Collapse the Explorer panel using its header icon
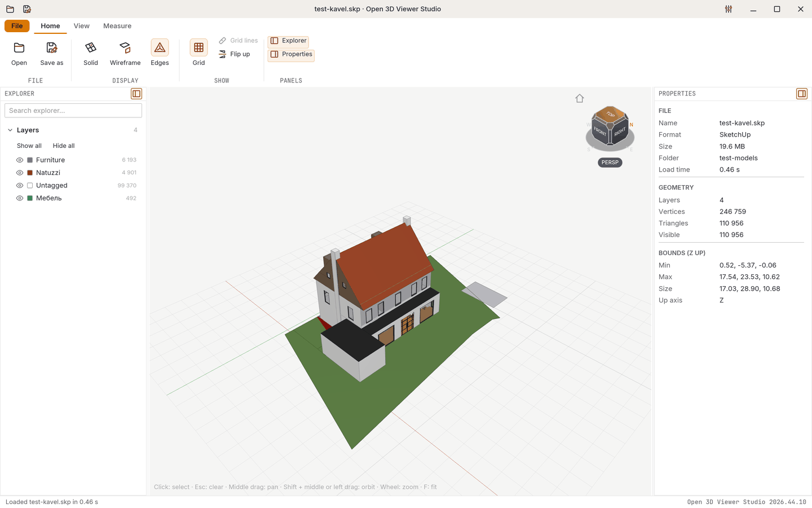812x508 pixels. [136, 94]
